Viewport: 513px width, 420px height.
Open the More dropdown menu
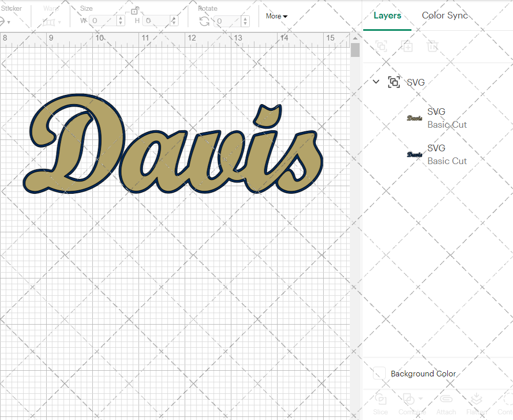276,16
